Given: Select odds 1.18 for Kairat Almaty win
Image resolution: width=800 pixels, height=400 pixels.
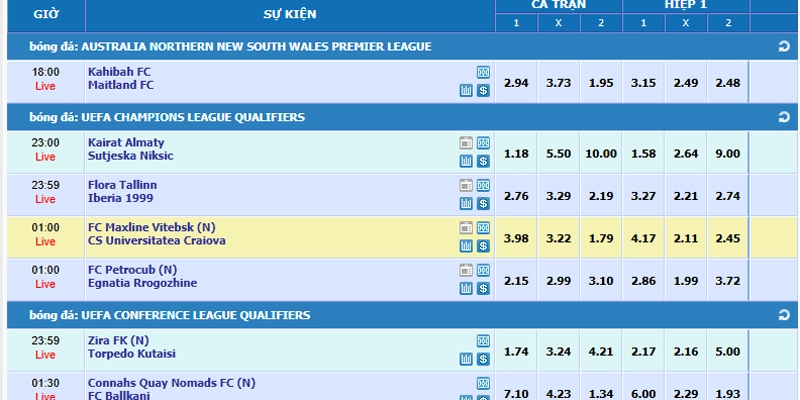Looking at the screenshot, I should click(x=516, y=154).
